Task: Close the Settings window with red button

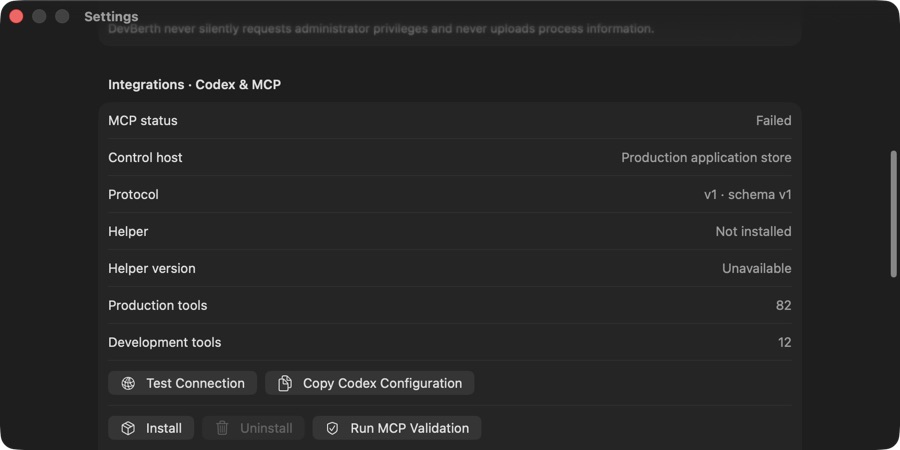Action: point(16,17)
